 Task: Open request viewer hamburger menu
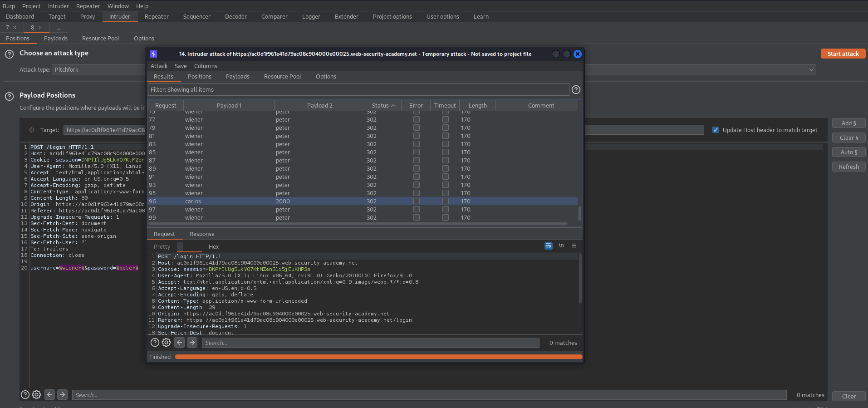(574, 246)
